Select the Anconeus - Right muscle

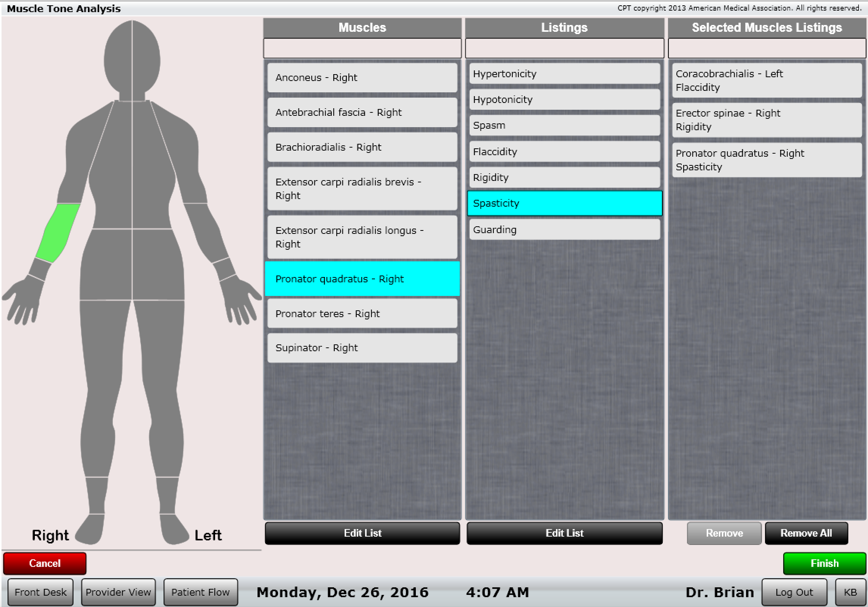[x=362, y=78]
